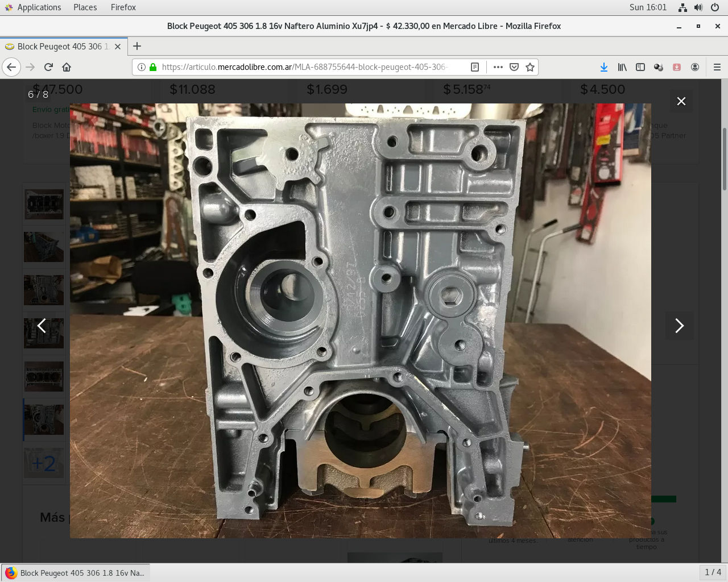Select the Firefox window in the taskbar
The width and height of the screenshot is (728, 582).
tap(76, 573)
